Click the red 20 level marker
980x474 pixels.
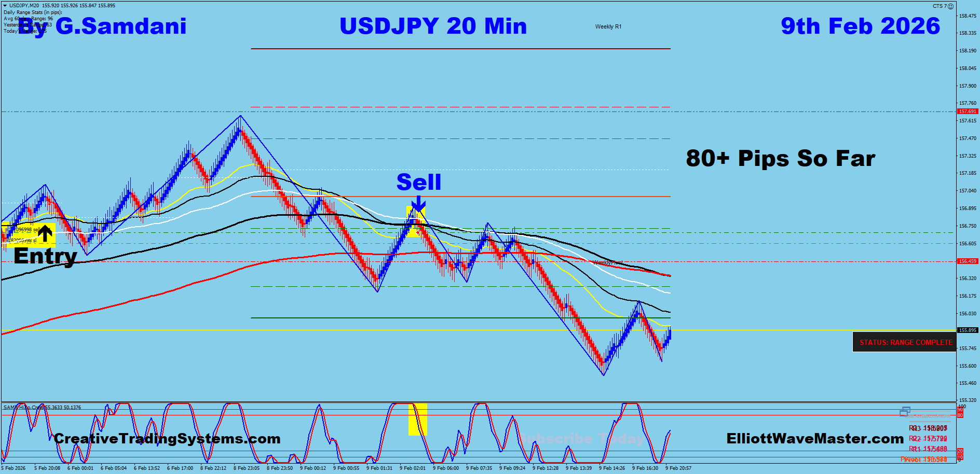(x=960, y=451)
